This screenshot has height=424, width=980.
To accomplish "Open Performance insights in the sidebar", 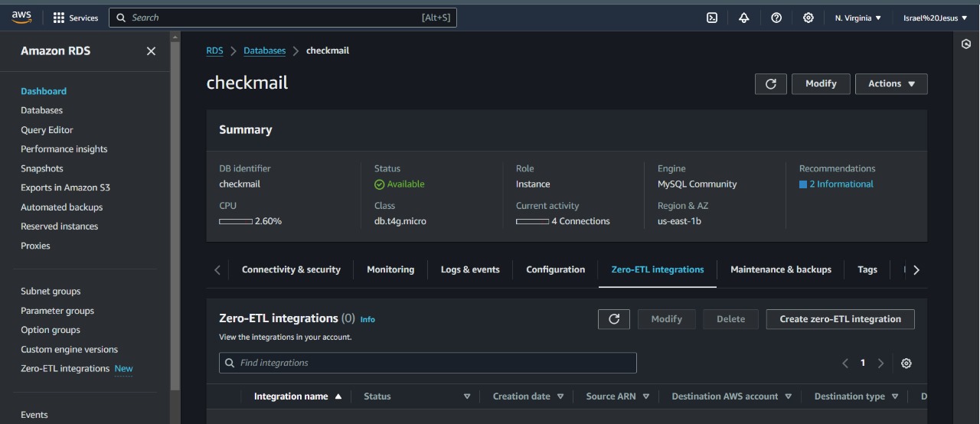I will [64, 149].
